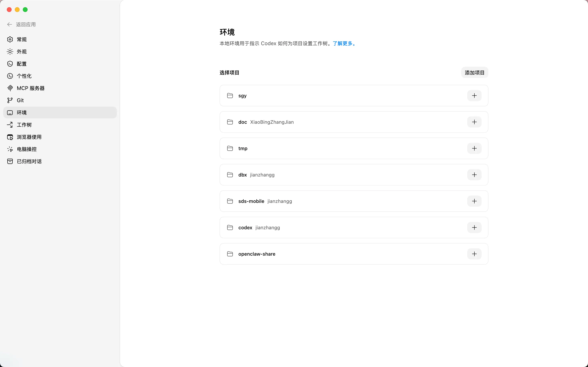588x367 pixels.
Task: Open the 常规 general settings
Action: coord(21,39)
